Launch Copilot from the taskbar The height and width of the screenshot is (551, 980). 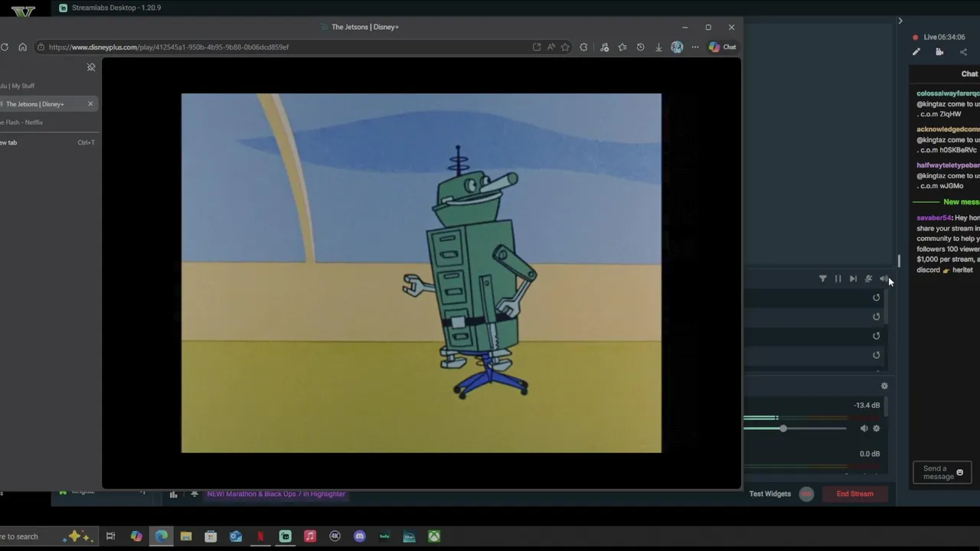pos(136,536)
